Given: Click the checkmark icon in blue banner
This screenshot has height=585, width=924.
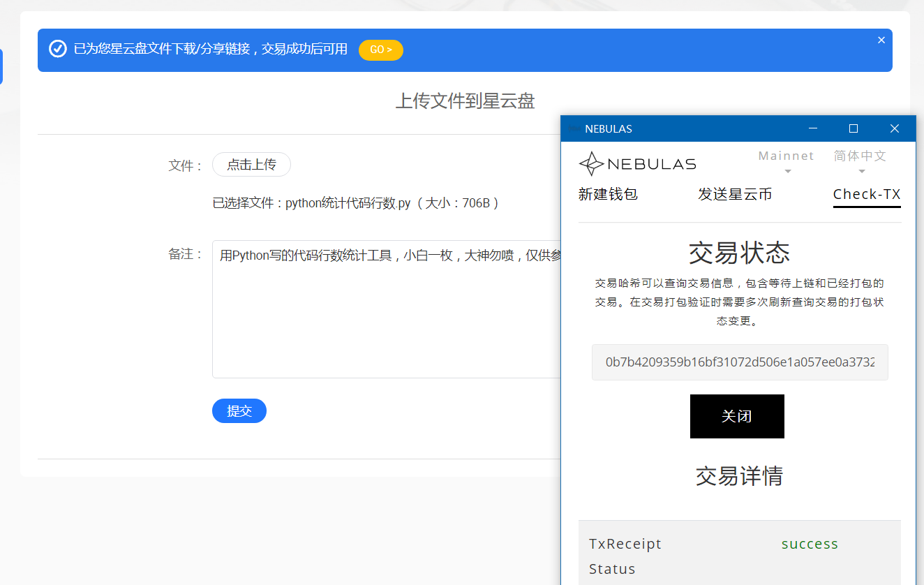Looking at the screenshot, I should point(58,49).
